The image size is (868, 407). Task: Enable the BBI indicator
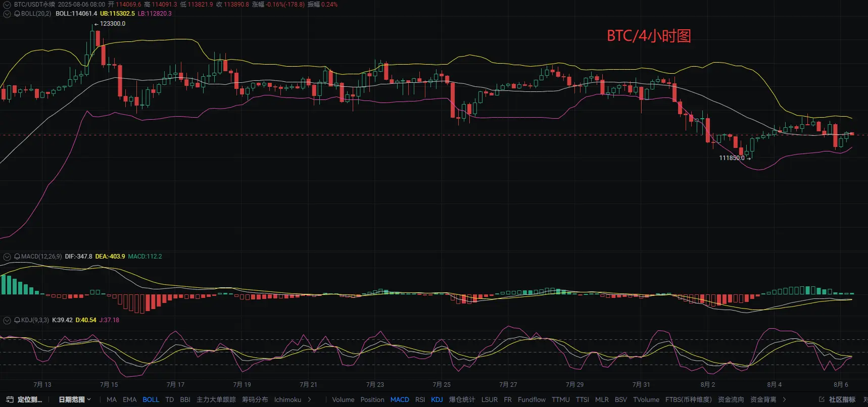185,399
